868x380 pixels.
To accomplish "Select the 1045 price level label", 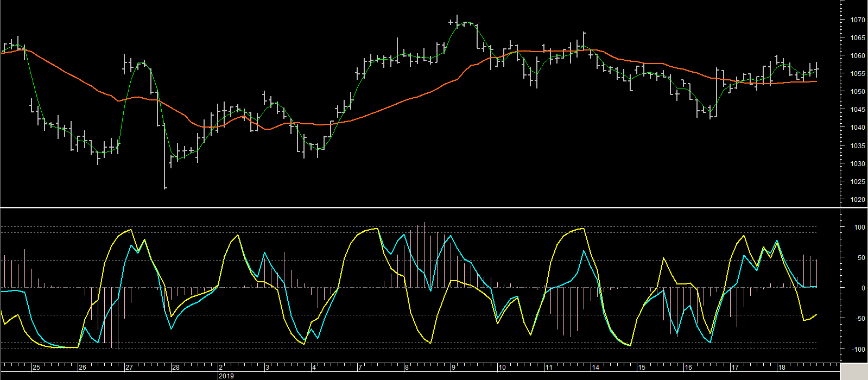I will pyautogui.click(x=858, y=110).
